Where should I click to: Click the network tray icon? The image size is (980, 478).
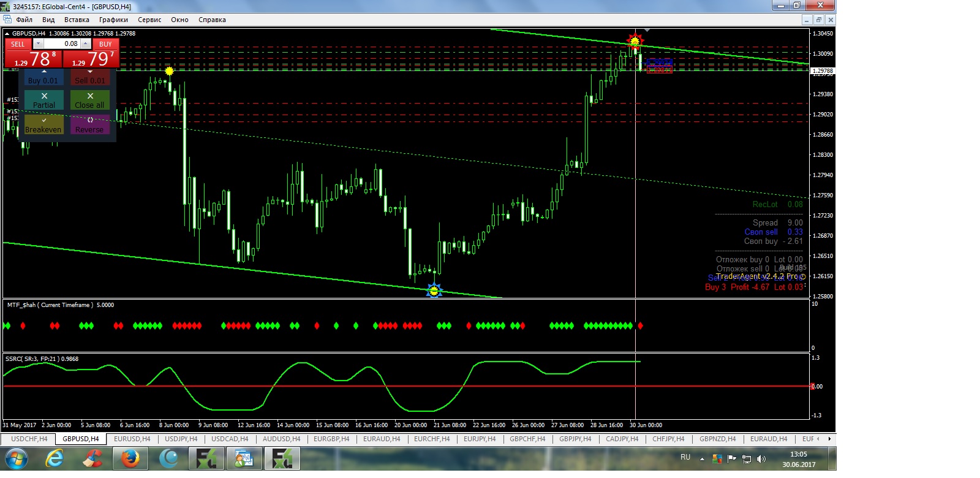[x=747, y=458]
